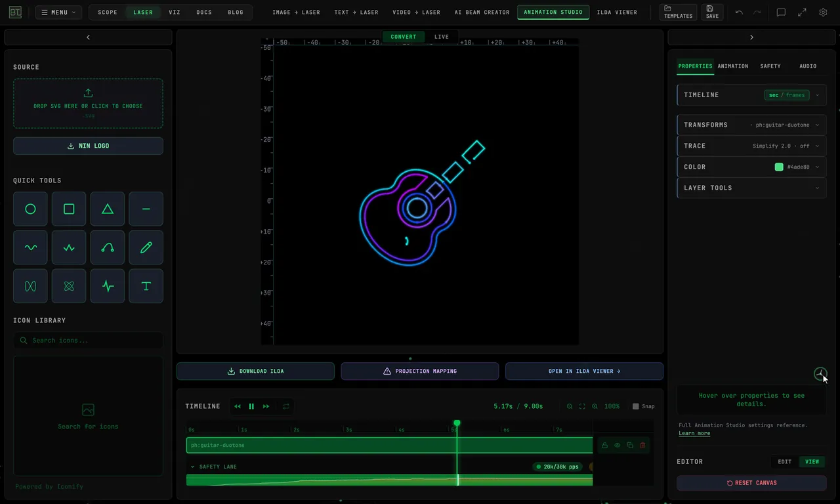Open the Menu dropdown
840x504 pixels.
pyautogui.click(x=58, y=12)
